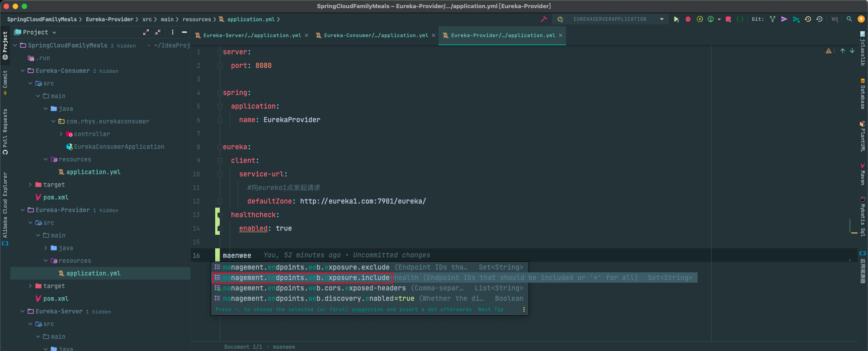Run the application with the green play icon

[676, 19]
